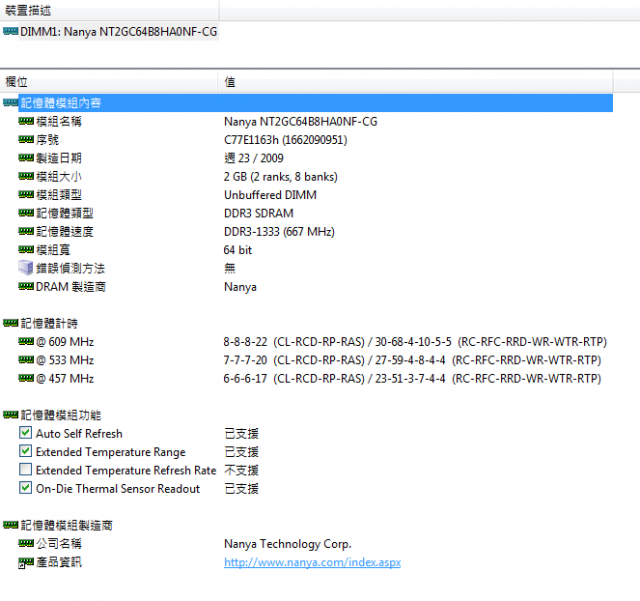Click the shield icon next to 錯誤偵測方法
The image size is (640, 601).
pos(26,268)
